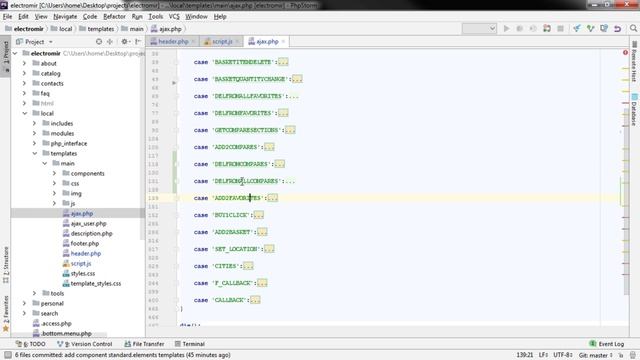This screenshot has width=640, height=360.
Task: Open the Tools menu
Action: 156,16
